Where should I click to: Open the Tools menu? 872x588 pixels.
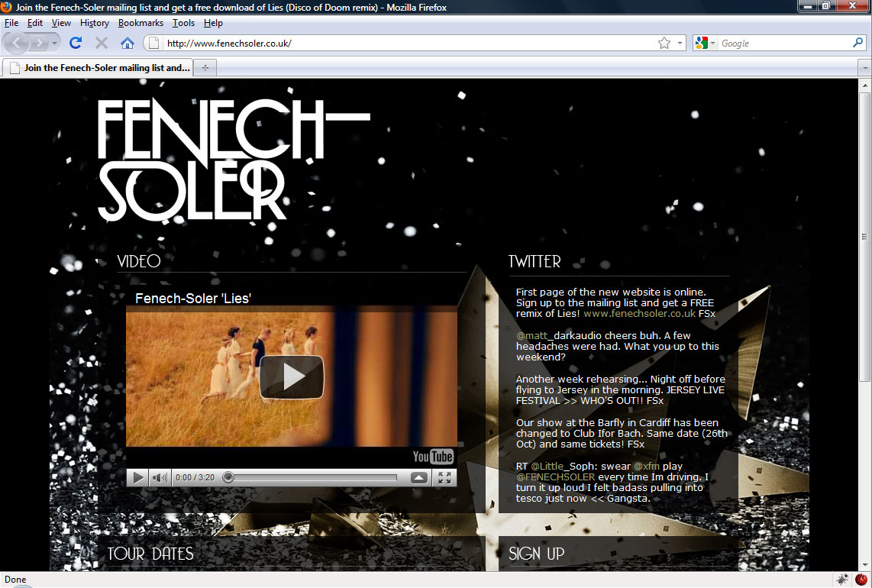pos(183,23)
